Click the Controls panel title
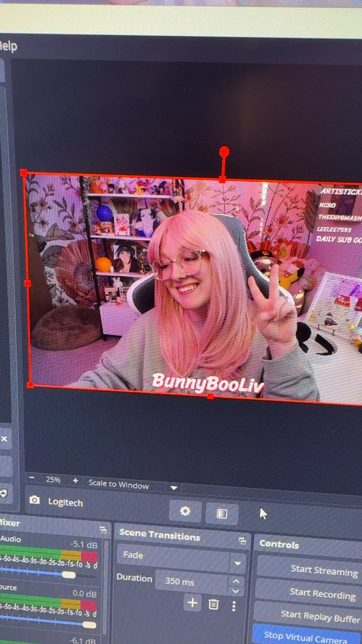The image size is (362, 644). [x=279, y=544]
